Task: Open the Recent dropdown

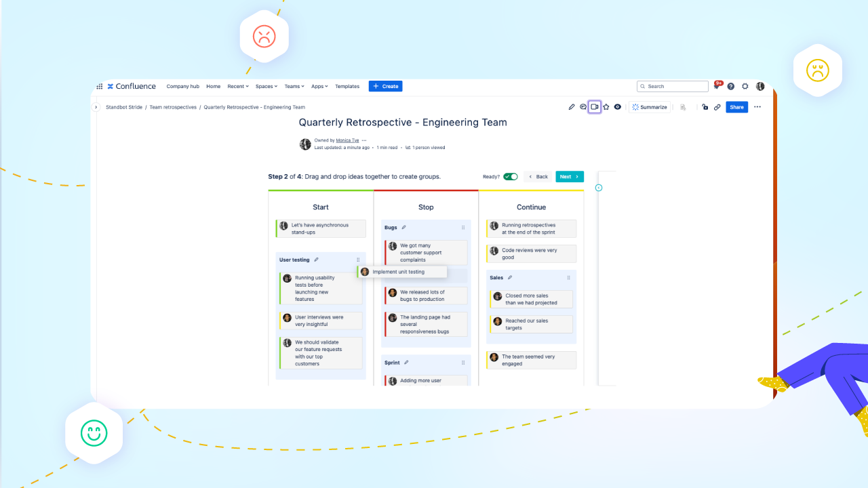Action: (x=237, y=86)
